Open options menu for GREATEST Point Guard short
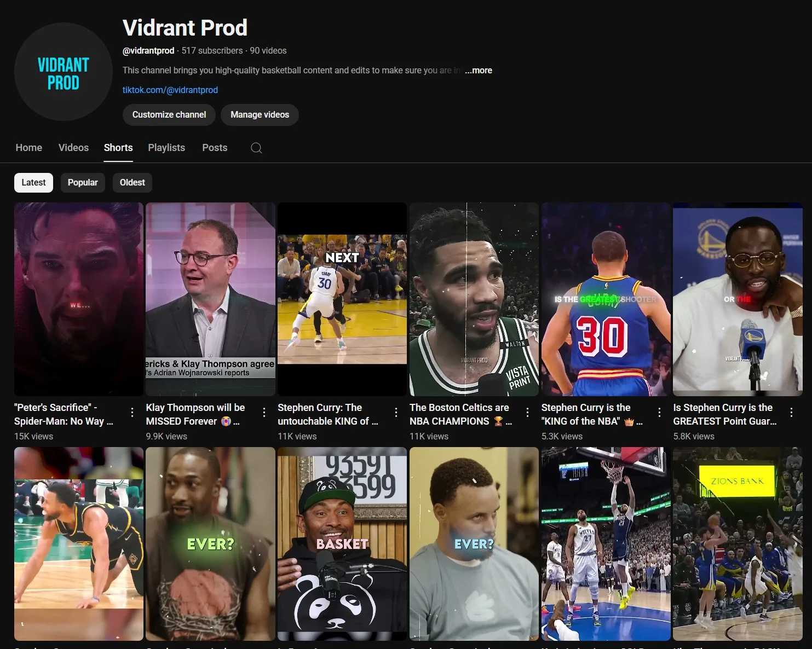812x649 pixels. 792,412
